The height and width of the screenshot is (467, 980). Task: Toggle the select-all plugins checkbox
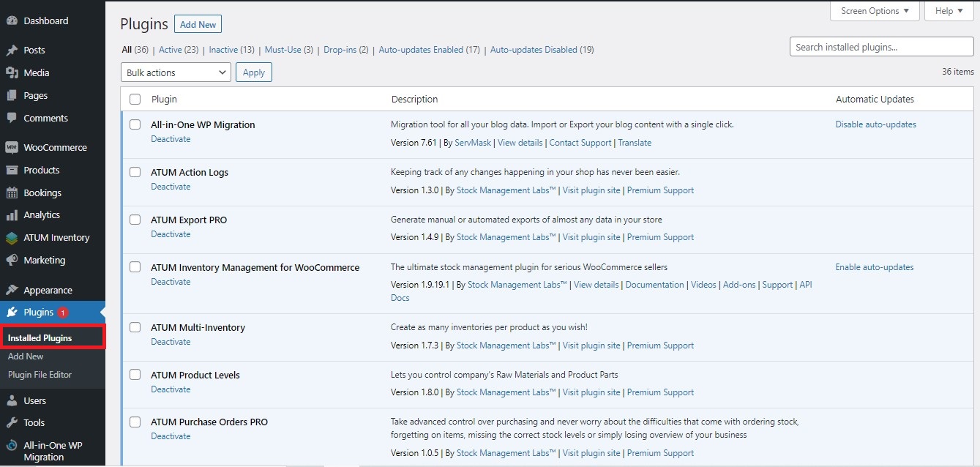[x=135, y=100]
